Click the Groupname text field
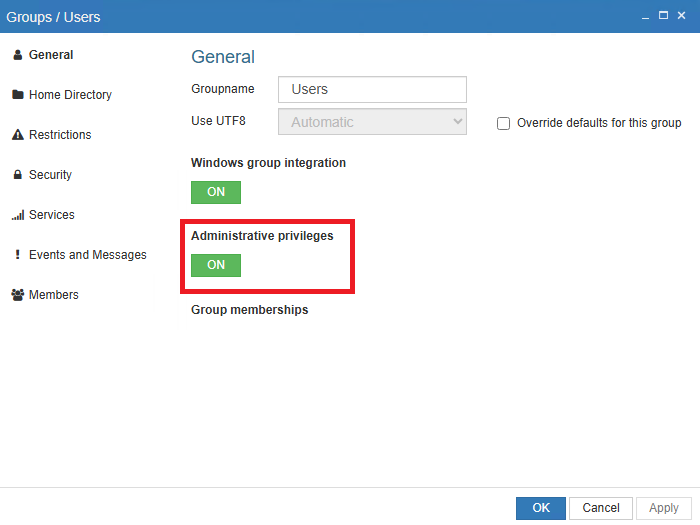Image resolution: width=700 pixels, height=525 pixels. coord(372,89)
